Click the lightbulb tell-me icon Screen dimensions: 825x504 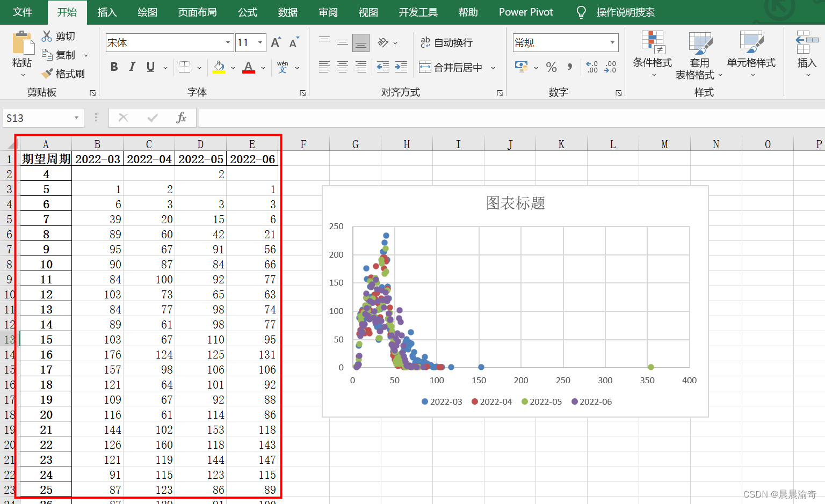(581, 12)
